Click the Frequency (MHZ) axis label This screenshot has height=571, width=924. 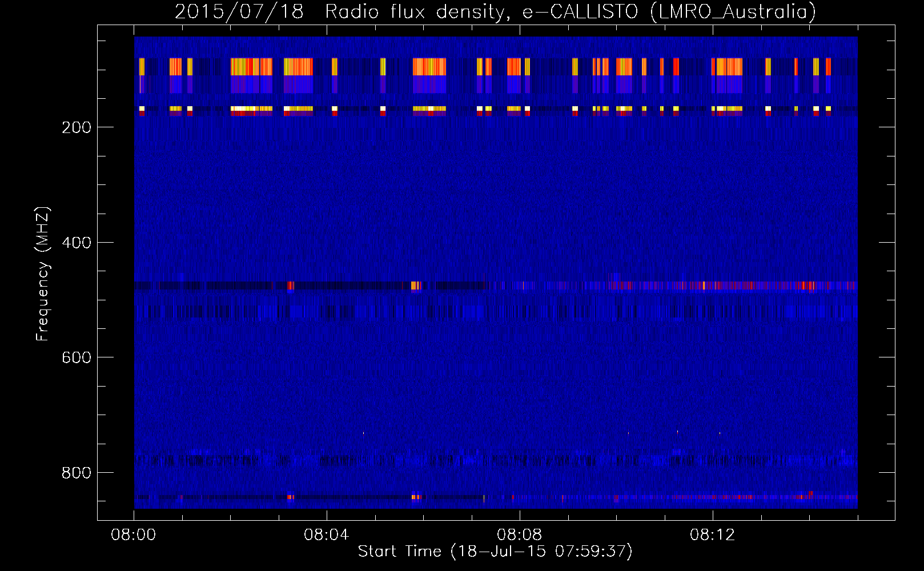[43, 274]
